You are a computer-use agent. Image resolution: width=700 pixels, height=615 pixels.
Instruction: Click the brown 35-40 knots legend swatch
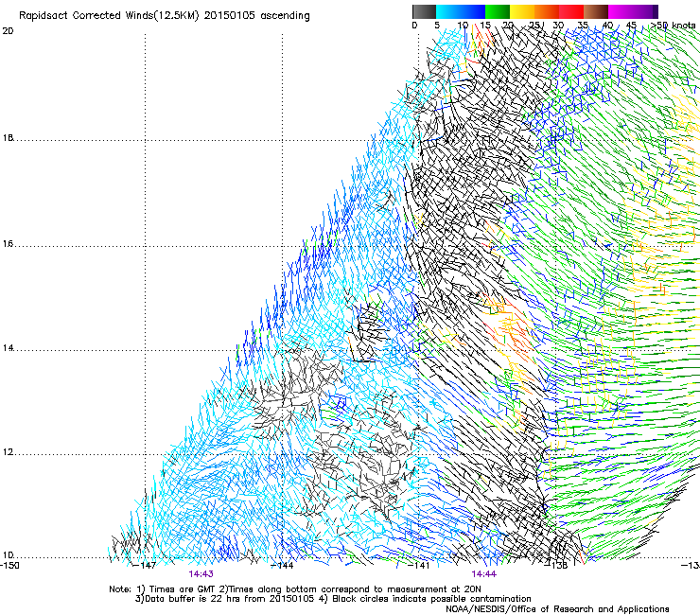click(x=596, y=11)
